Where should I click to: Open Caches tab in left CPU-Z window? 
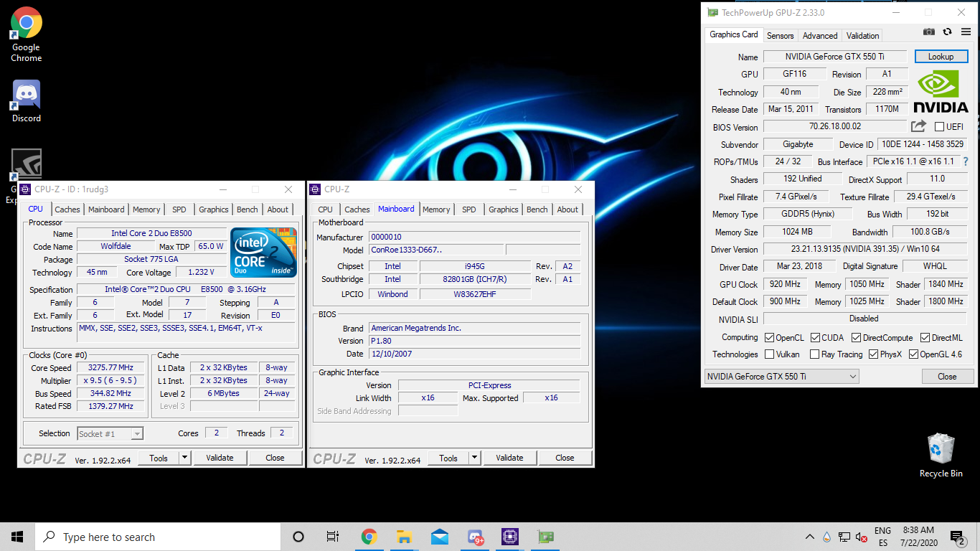point(67,209)
